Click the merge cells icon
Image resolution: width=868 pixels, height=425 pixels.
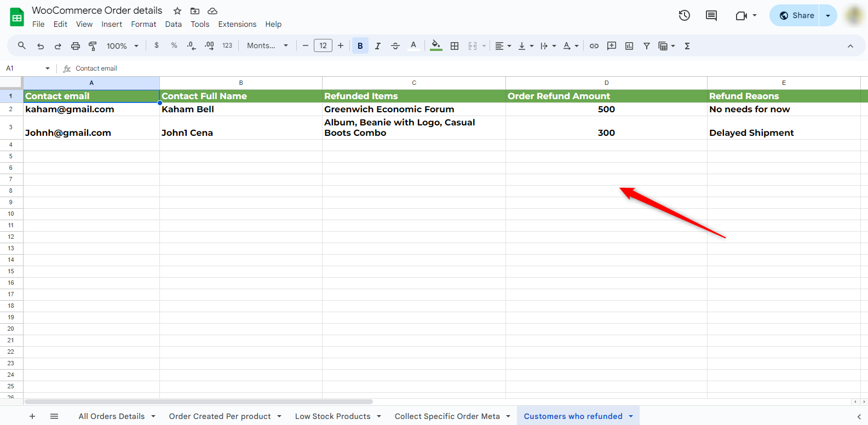(473, 46)
